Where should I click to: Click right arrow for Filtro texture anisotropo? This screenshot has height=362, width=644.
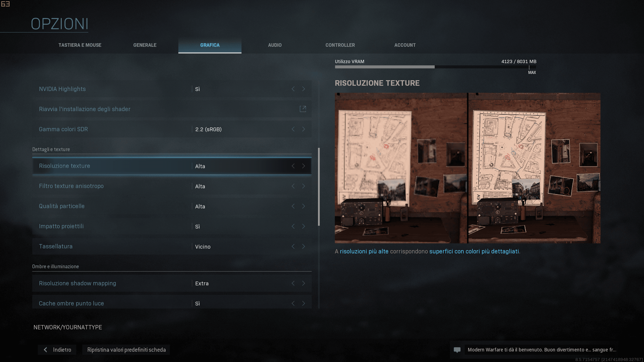tap(303, 186)
